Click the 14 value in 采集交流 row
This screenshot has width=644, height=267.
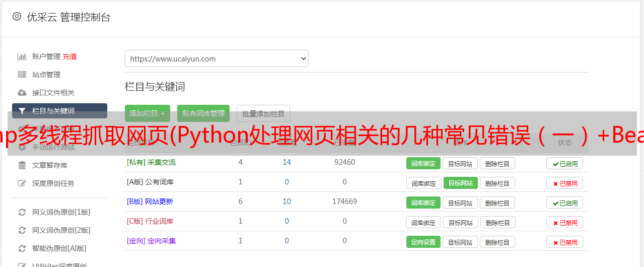(x=287, y=162)
